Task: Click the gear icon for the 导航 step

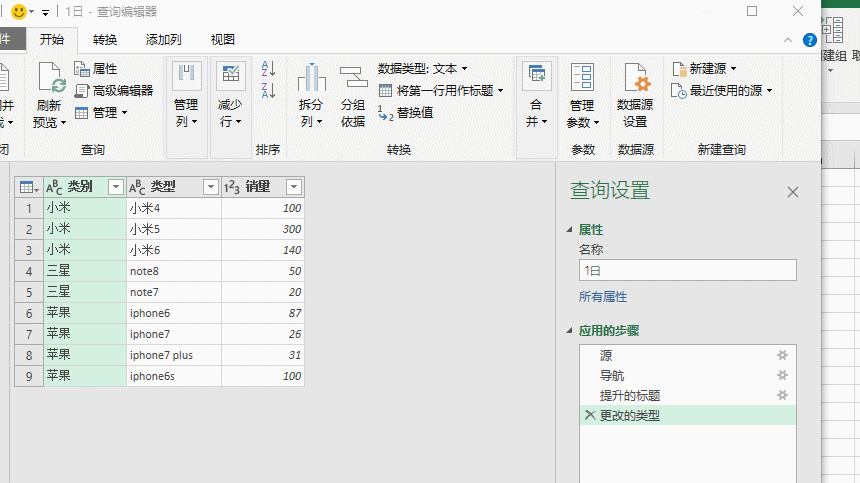Action: click(782, 376)
